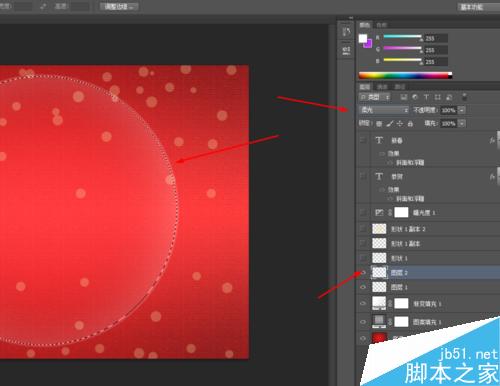Open the fill slider dropdown arrow
Image resolution: width=500 pixels, height=386 pixels.
[462, 123]
